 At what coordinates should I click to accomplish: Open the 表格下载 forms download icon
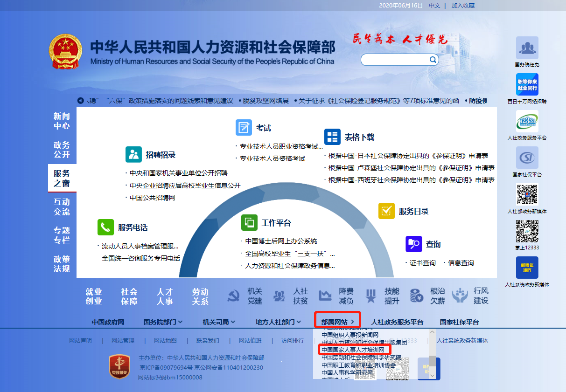coord(332,137)
